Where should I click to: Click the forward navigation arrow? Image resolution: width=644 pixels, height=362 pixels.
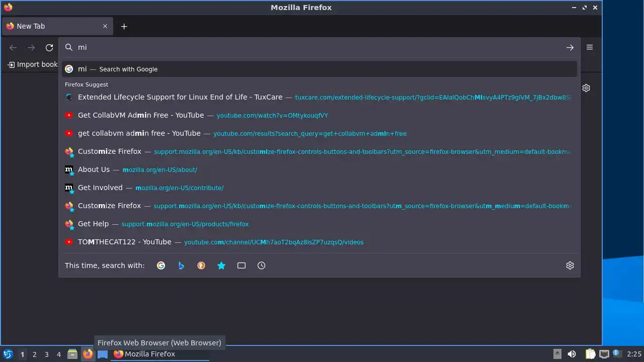(31, 48)
